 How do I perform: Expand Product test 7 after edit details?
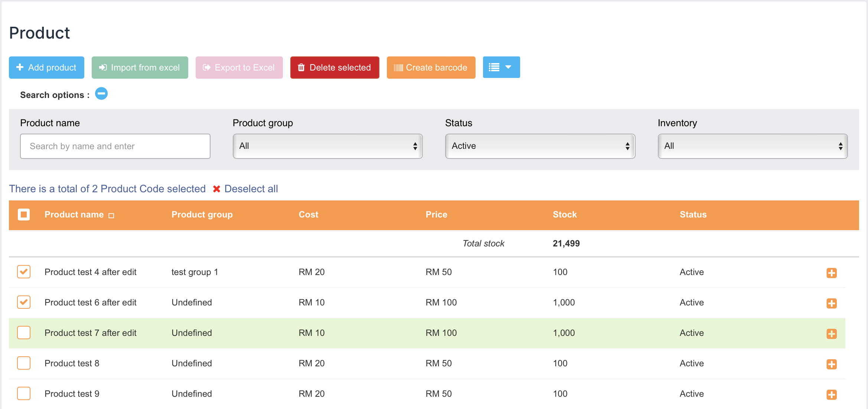831,334
